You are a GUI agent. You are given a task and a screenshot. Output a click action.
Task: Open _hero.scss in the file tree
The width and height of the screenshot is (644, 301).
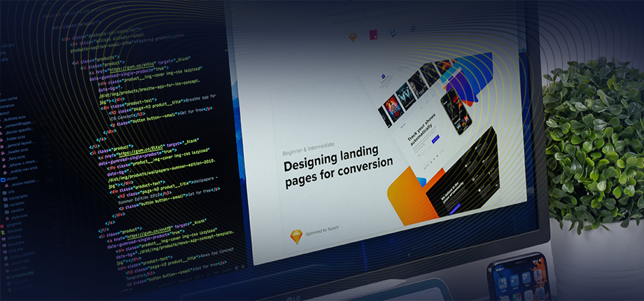[x=15, y=158]
